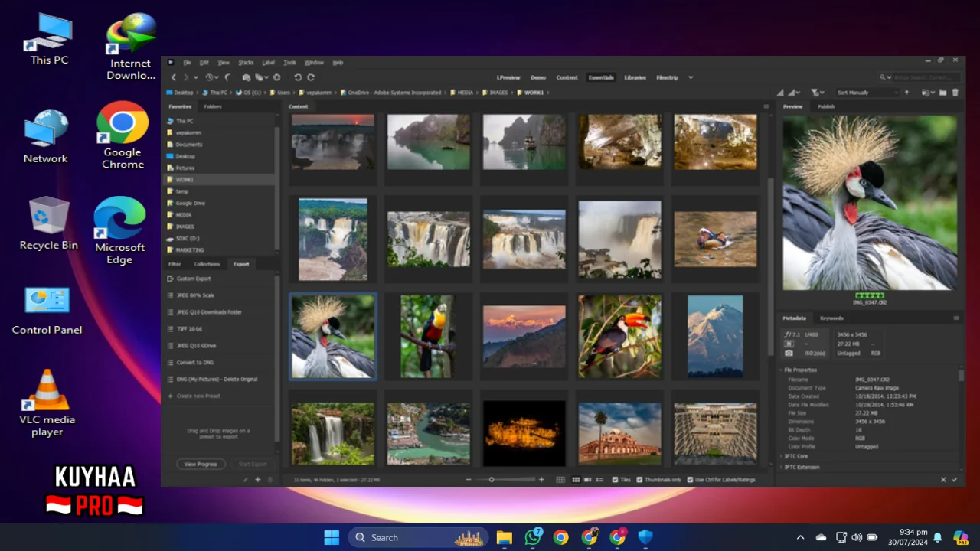Switch to list view icon
This screenshot has height=551, width=980.
click(599, 480)
